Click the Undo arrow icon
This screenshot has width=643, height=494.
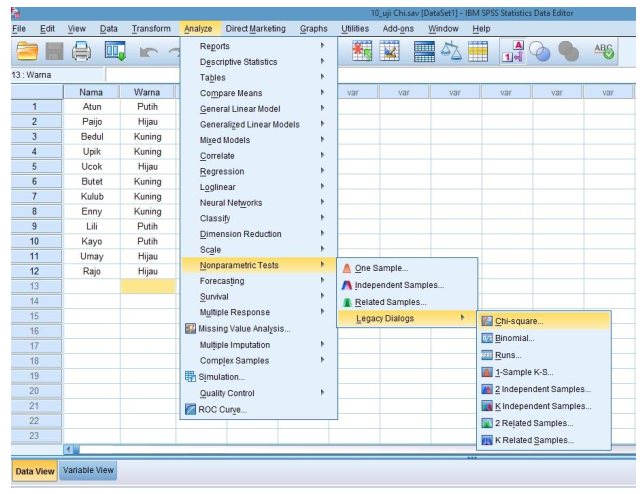[x=148, y=52]
